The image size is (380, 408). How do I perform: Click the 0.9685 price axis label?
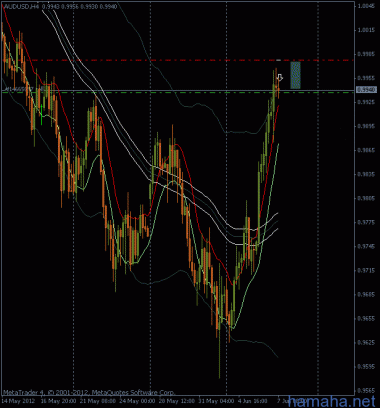[366, 294]
